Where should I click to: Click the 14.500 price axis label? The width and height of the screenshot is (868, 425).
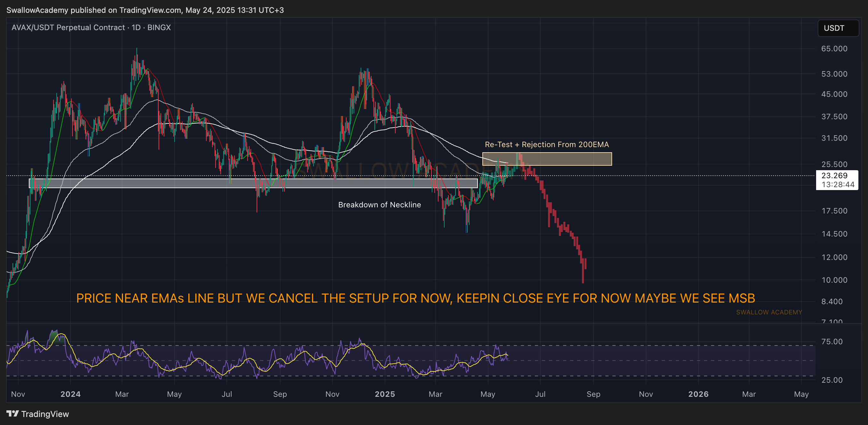click(x=834, y=234)
